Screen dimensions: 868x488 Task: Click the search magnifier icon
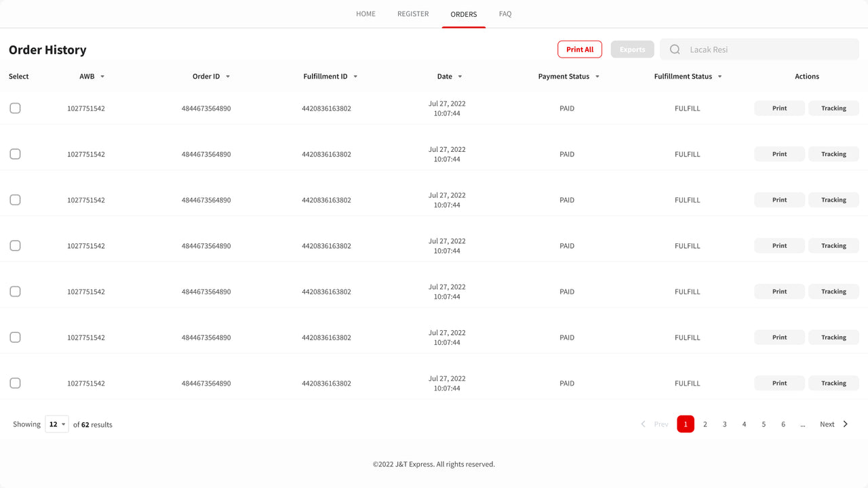point(674,49)
